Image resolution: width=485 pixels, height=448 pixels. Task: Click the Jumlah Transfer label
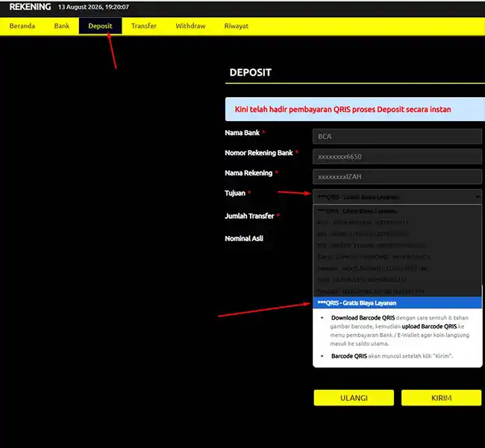tap(249, 216)
